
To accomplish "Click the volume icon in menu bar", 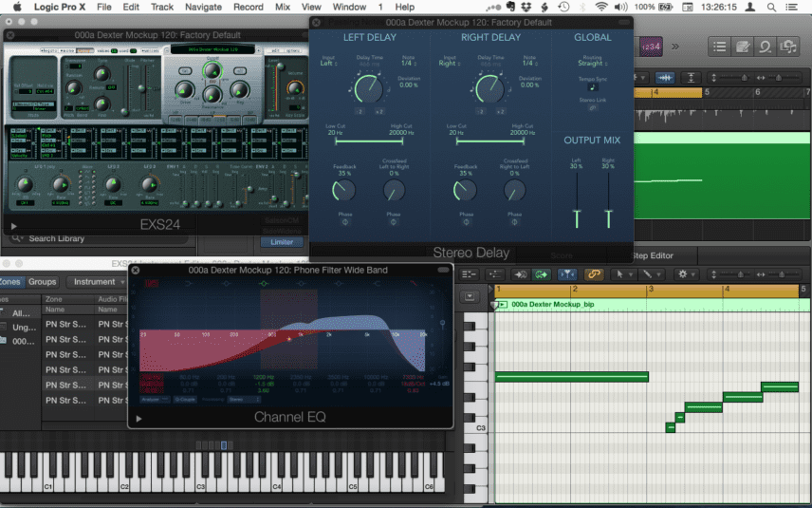I will (619, 7).
